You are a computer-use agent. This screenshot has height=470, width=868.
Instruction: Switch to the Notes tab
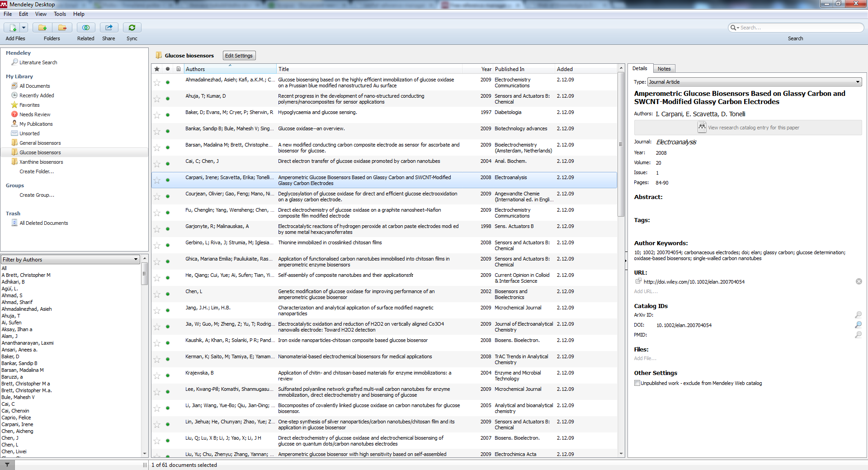(x=664, y=69)
